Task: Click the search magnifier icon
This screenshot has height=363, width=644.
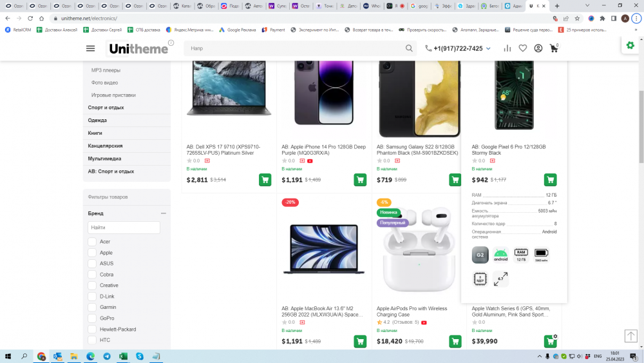Action: [409, 48]
